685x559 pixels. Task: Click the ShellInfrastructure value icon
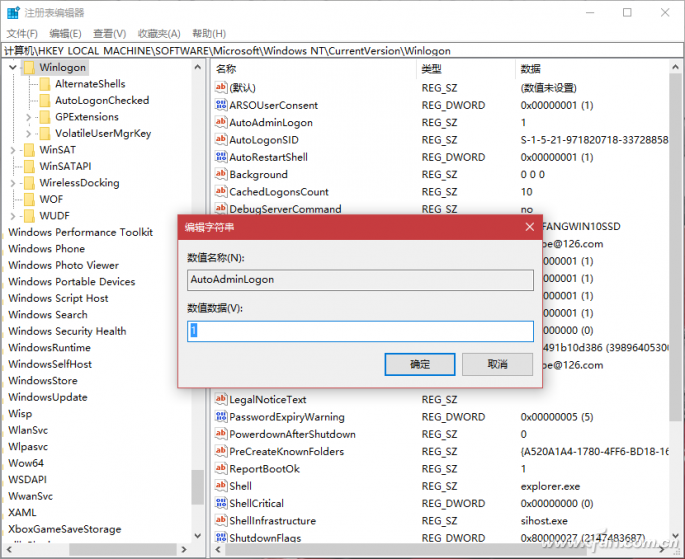[221, 521]
